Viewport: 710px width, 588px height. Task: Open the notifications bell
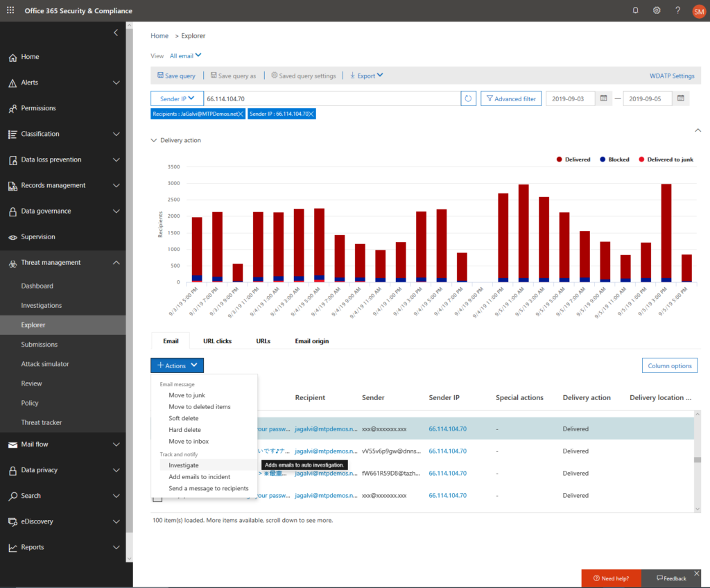pyautogui.click(x=636, y=10)
